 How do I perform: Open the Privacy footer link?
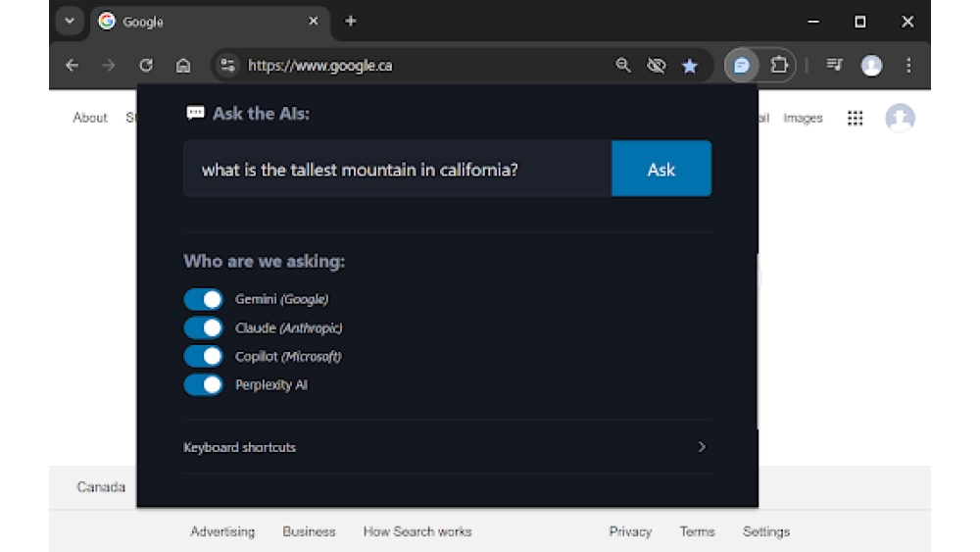(630, 531)
